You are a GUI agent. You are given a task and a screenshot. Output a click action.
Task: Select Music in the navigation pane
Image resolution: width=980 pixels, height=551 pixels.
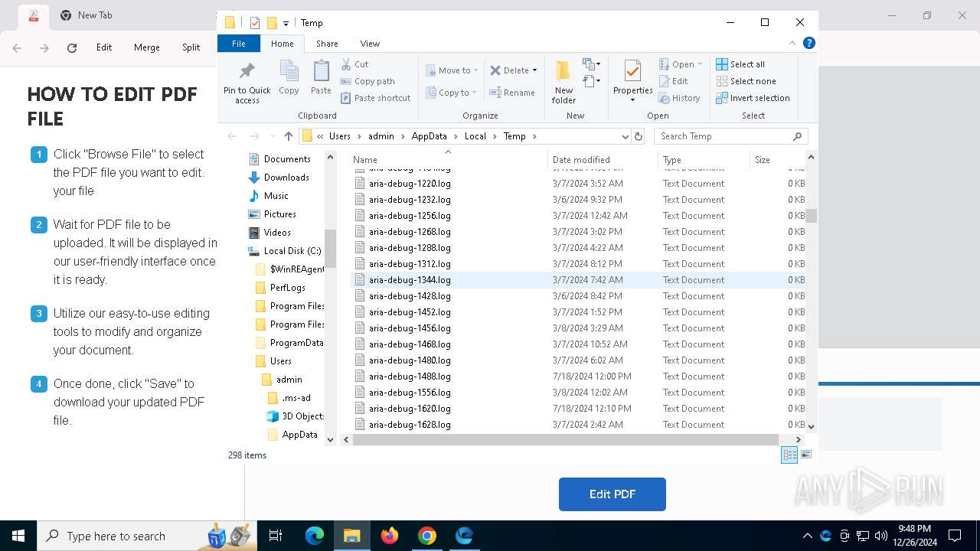click(276, 196)
